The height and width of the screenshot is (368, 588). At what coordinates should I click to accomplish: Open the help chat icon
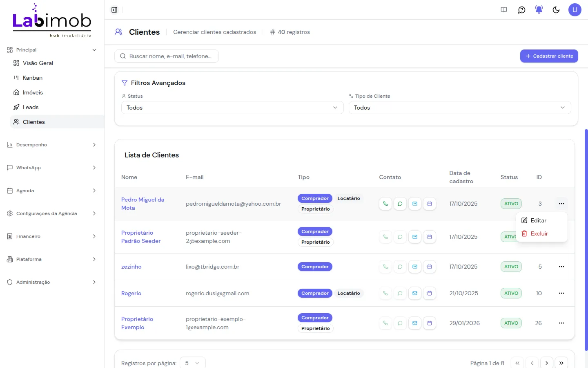pos(521,10)
